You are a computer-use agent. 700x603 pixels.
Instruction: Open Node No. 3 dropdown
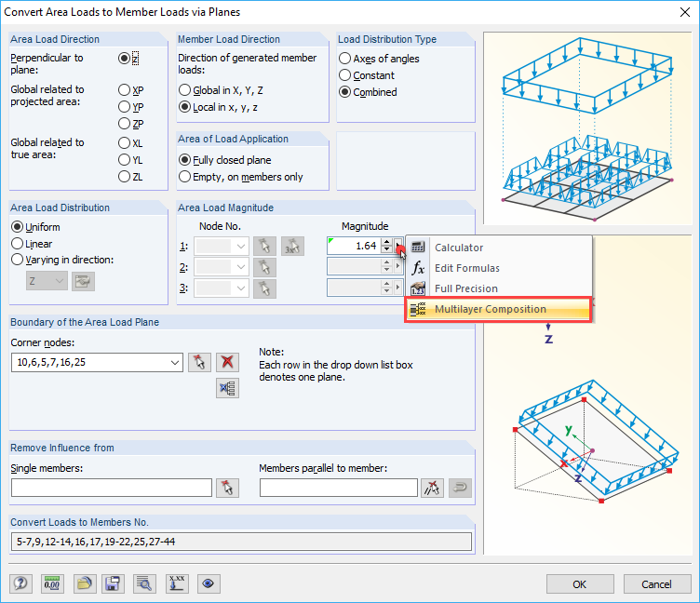click(240, 288)
